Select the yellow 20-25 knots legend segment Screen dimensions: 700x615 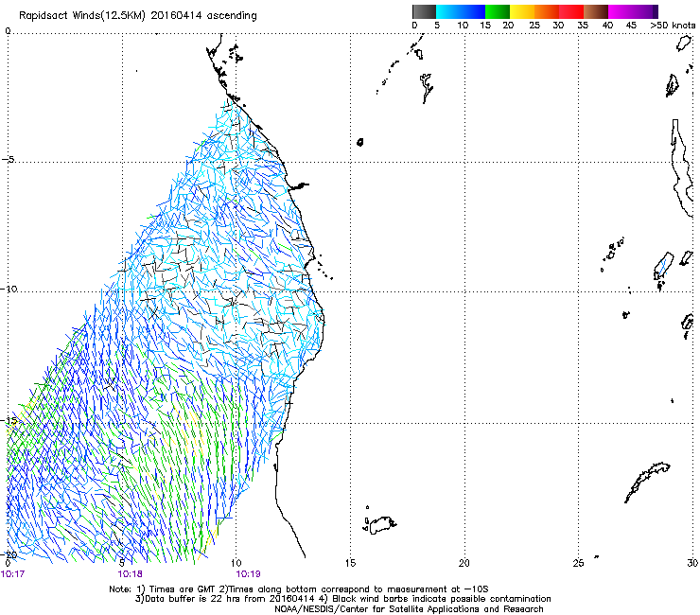pos(522,11)
